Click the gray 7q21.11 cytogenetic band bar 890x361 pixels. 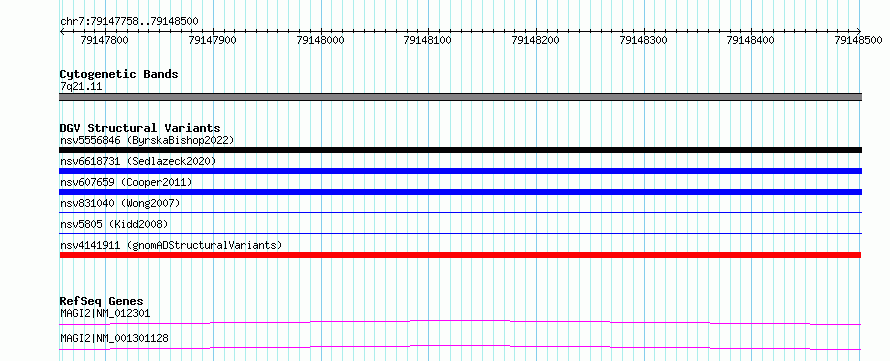(460, 97)
